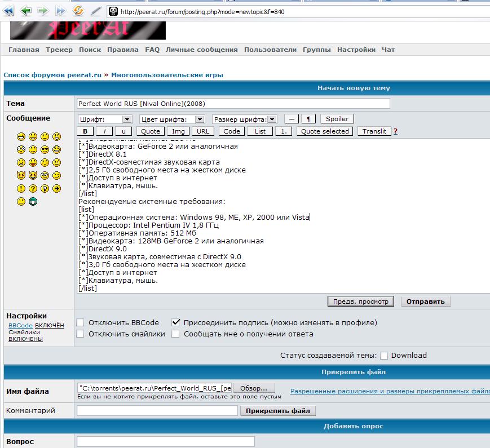Check the Отключить BBCode checkbox
The image size is (490, 448).
coord(80,322)
